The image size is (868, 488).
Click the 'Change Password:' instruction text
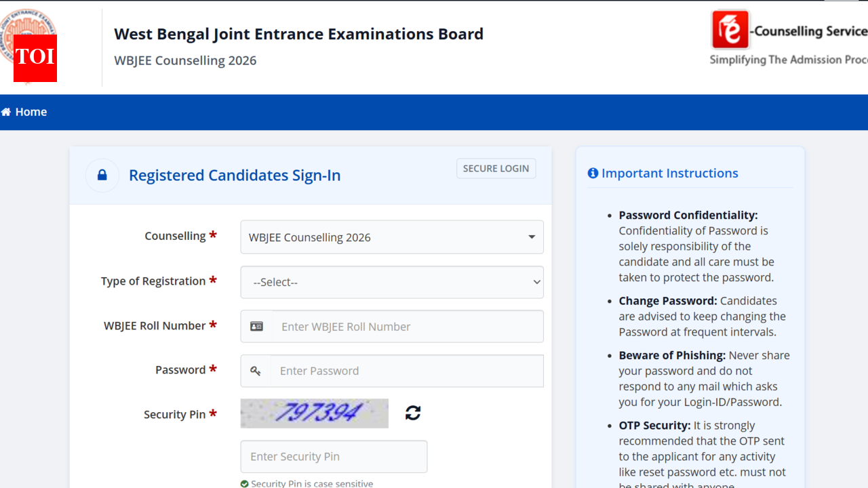tap(668, 301)
